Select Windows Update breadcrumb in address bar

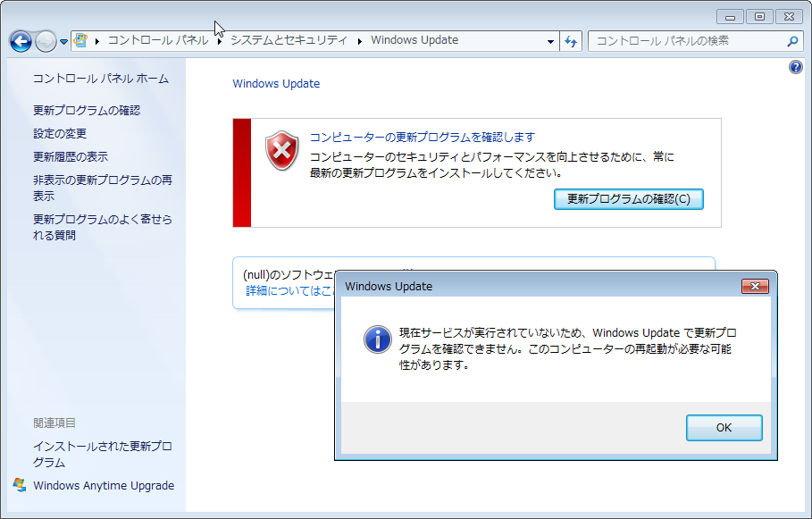coord(414,40)
